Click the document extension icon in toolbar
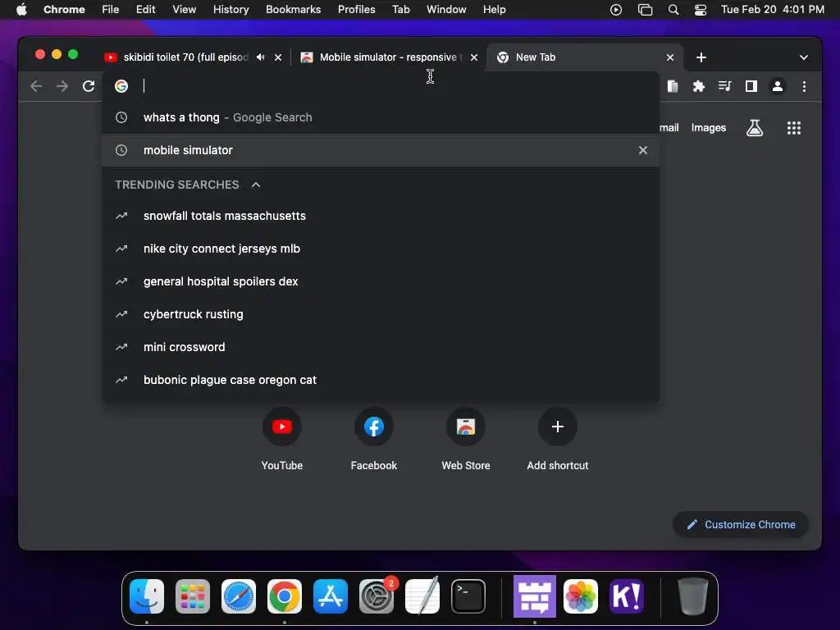Image resolution: width=840 pixels, height=630 pixels. 673,86
